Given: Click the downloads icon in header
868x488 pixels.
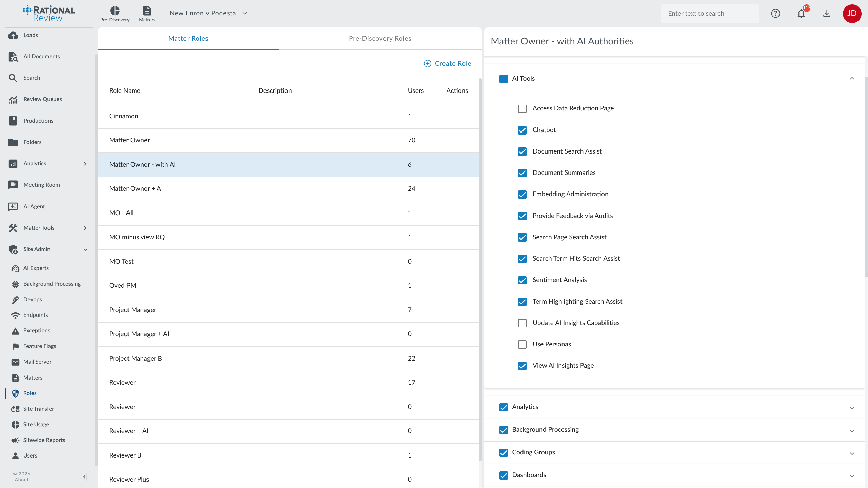Looking at the screenshot, I should 827,14.
